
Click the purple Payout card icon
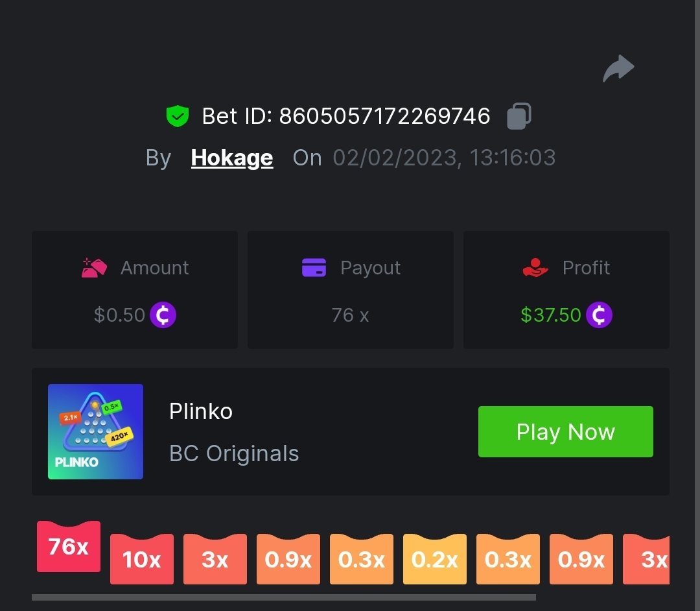pyautogui.click(x=314, y=267)
